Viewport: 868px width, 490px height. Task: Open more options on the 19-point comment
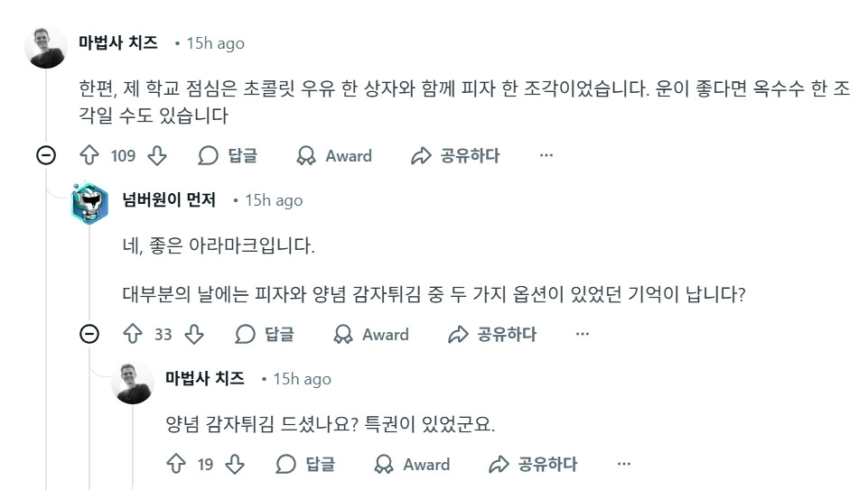pyautogui.click(x=624, y=465)
